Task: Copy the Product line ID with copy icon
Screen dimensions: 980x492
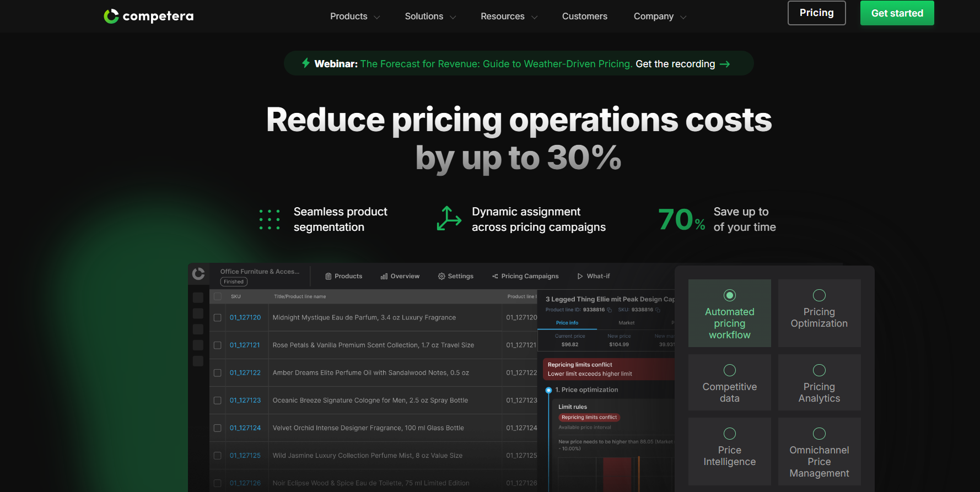Action: coord(609,310)
